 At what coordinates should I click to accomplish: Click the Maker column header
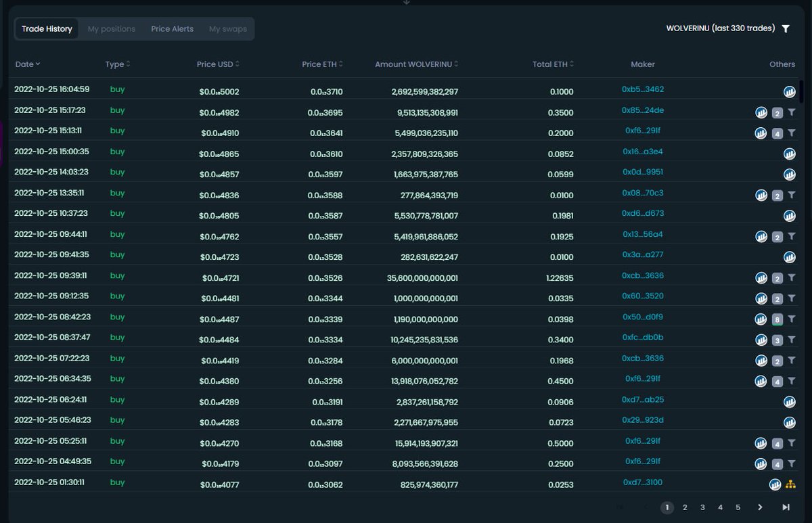(x=643, y=64)
